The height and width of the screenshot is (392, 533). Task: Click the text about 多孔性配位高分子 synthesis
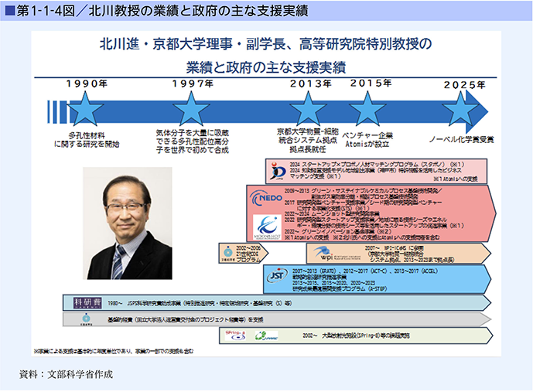193,141
